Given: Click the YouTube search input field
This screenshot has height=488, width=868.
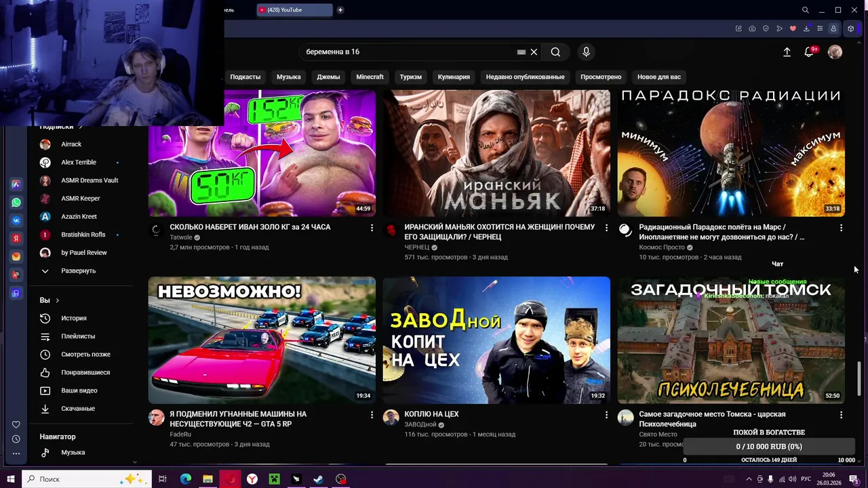Looking at the screenshot, I should pos(407,52).
